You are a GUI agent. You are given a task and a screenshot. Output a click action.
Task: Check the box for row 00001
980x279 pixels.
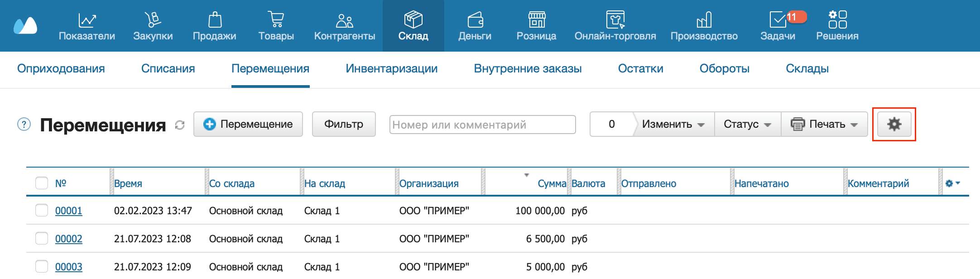(42, 210)
